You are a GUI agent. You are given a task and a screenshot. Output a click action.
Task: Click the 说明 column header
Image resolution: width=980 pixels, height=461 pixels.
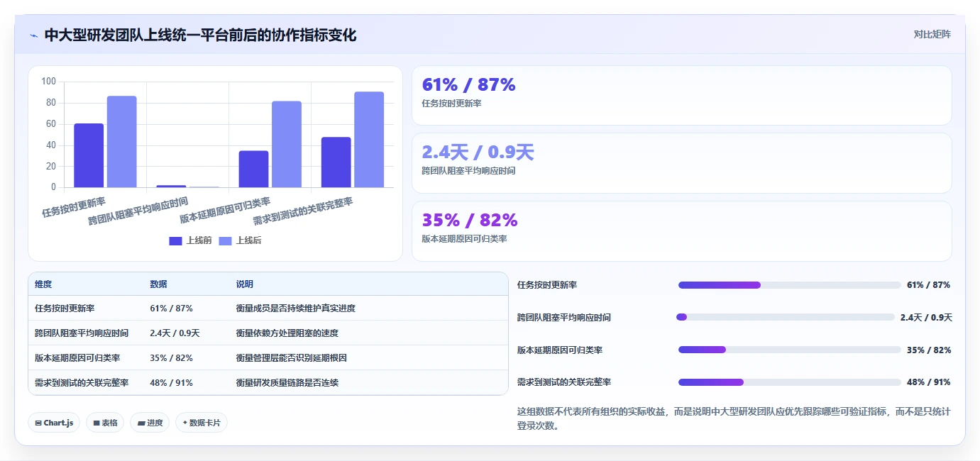pyautogui.click(x=245, y=284)
